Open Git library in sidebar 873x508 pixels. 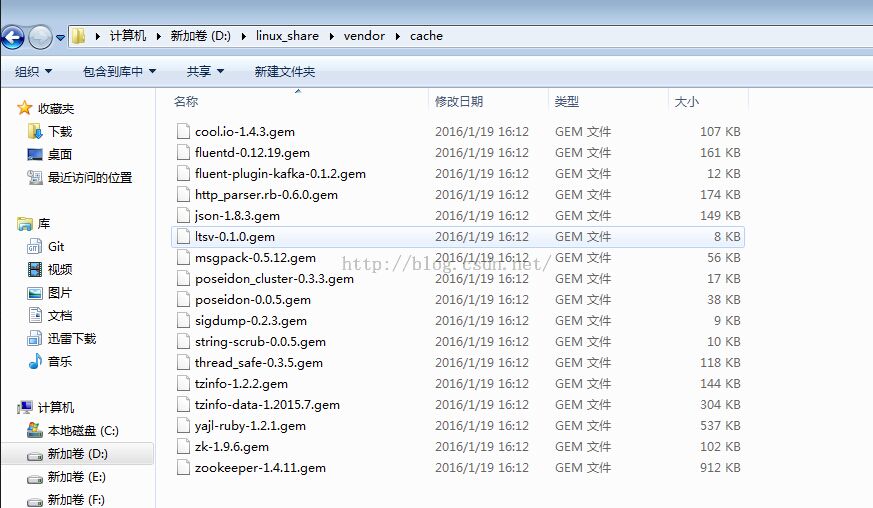(x=56, y=247)
